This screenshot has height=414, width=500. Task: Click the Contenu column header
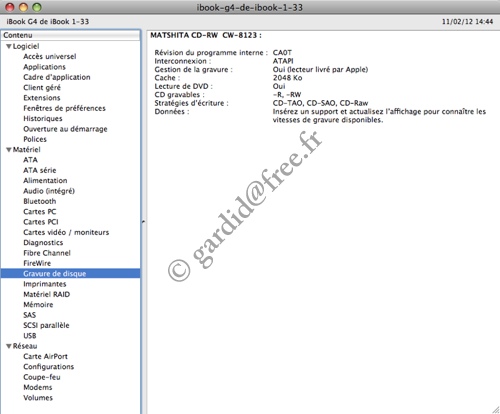pyautogui.click(x=70, y=35)
